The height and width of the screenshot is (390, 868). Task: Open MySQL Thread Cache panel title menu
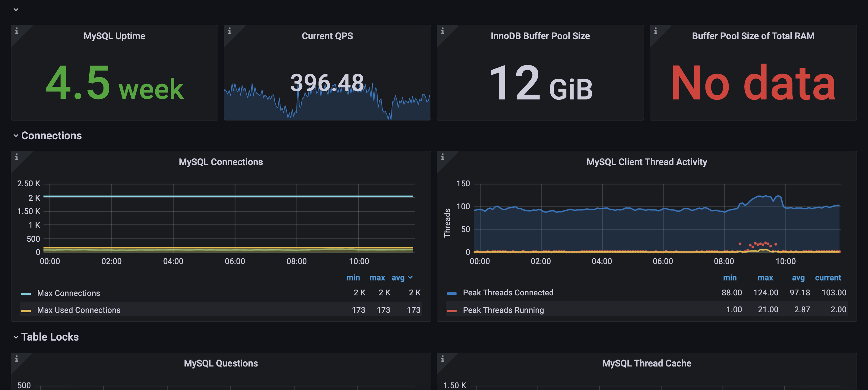[x=647, y=363]
